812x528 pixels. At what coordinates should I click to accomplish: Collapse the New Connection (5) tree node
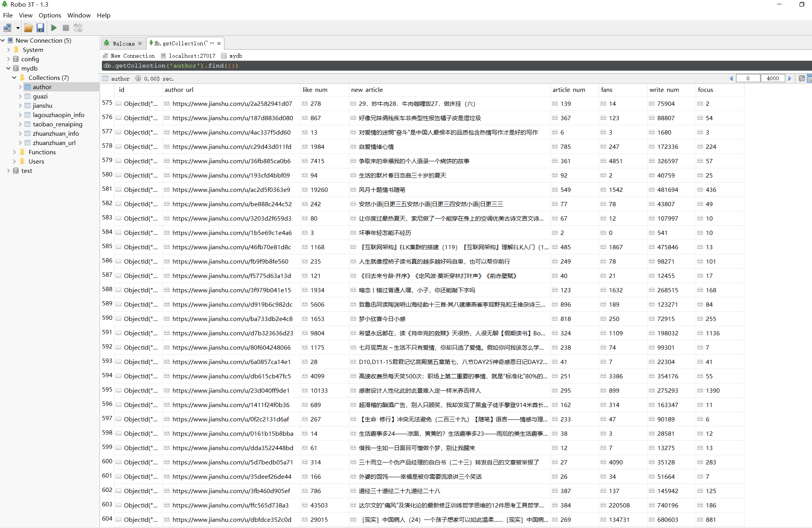click(x=3, y=40)
